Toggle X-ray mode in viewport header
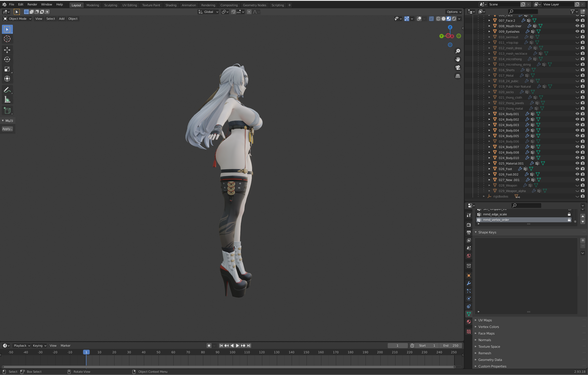This screenshot has width=588, height=375. tap(431, 19)
